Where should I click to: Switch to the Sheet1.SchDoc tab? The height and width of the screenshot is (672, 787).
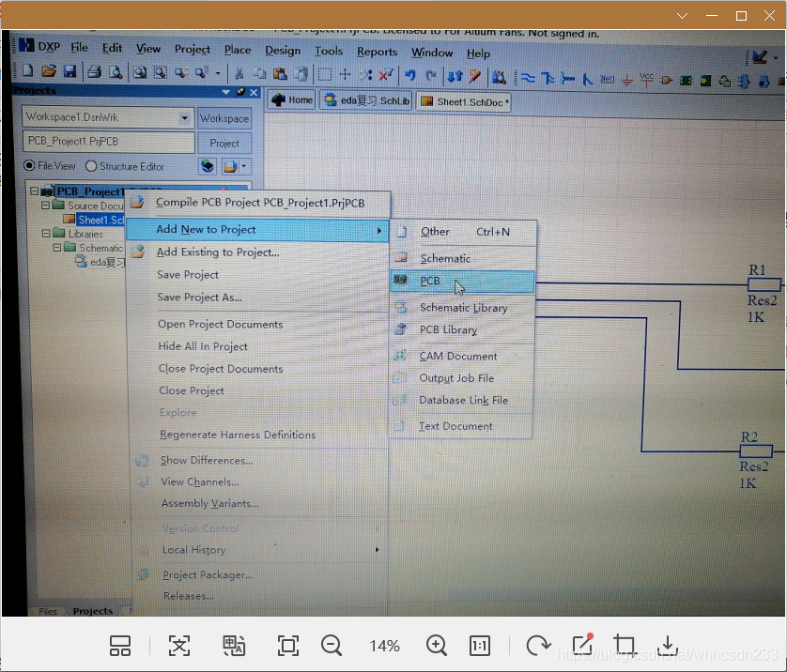coord(464,101)
